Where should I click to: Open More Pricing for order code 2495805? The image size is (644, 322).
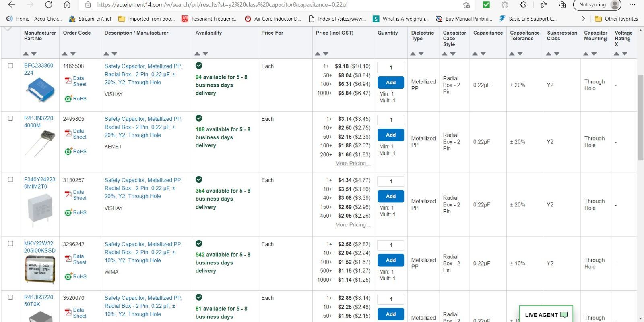point(353,163)
